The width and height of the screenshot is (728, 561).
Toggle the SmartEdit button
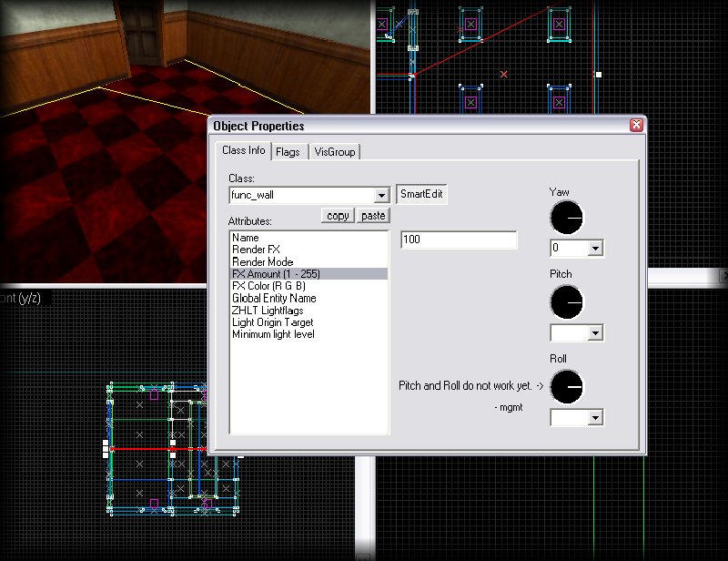click(x=422, y=195)
